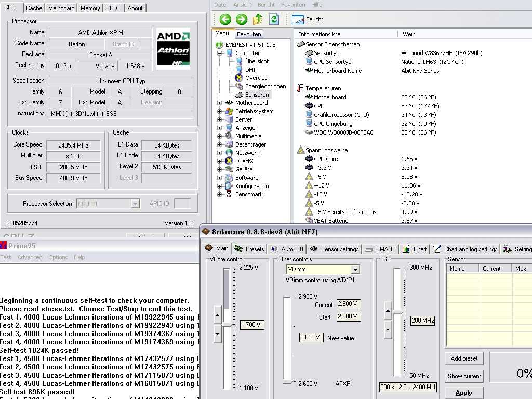Screen dimensions: 532x399
Task: Switch to the Menü tab in EVEREST
Action: [222, 34]
